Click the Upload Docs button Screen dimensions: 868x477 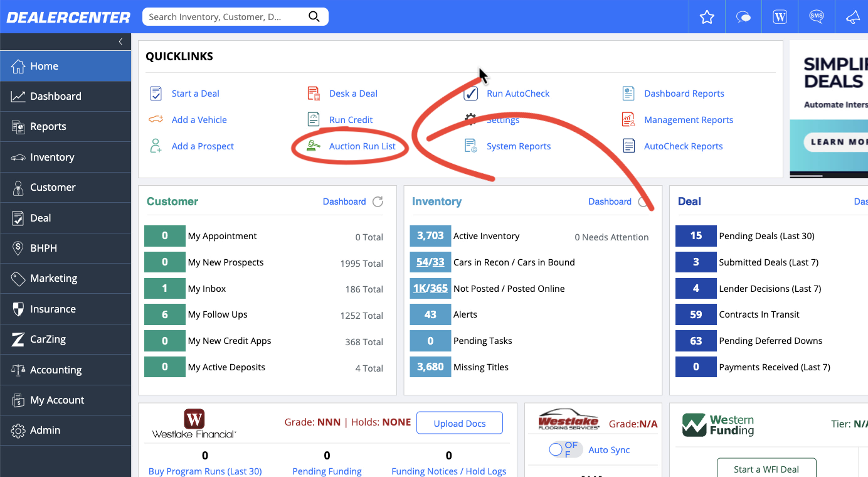[459, 423]
